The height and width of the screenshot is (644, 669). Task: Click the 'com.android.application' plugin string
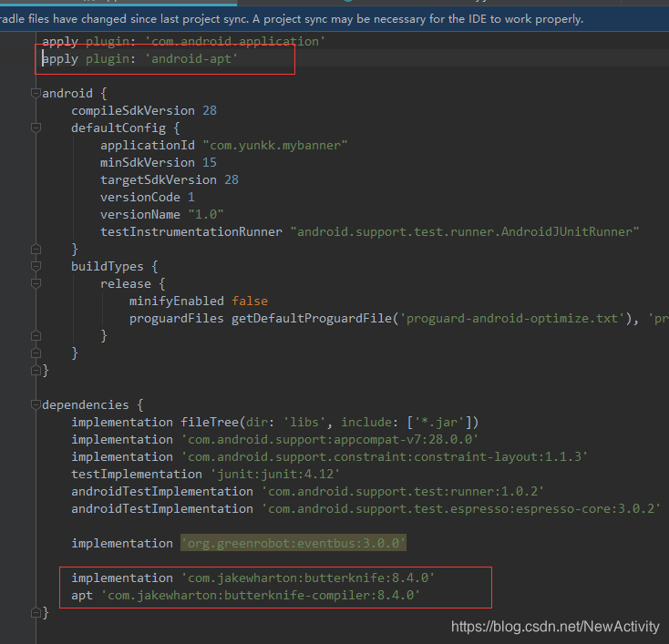(235, 41)
